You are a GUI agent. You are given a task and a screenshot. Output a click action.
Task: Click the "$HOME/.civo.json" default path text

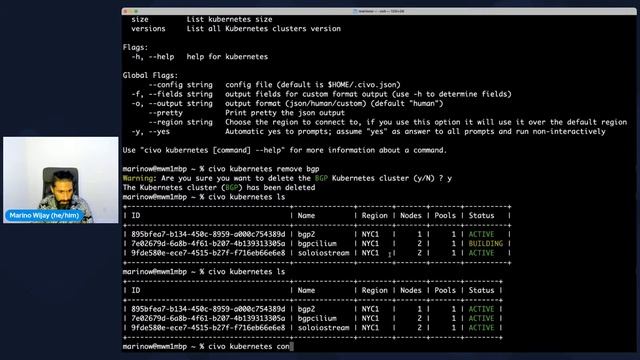click(x=362, y=85)
